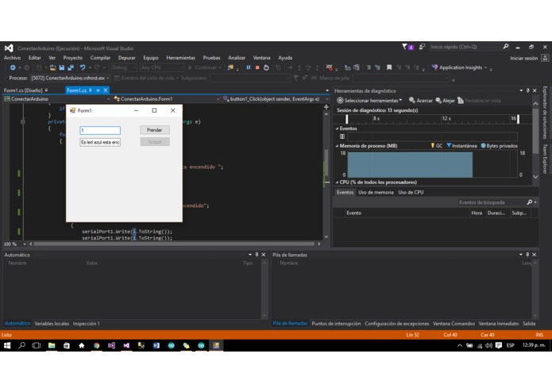
Task: Click Prender button in Form1 window
Action: tap(155, 130)
